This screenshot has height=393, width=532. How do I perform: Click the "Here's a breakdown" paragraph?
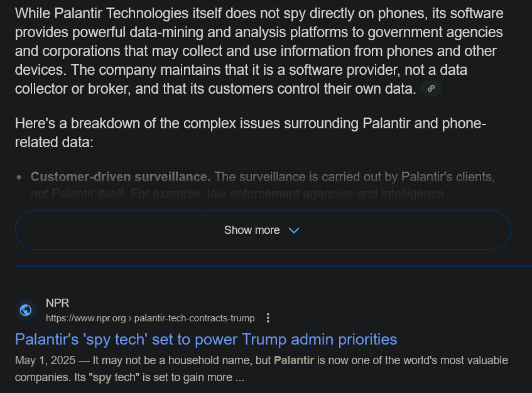click(x=251, y=133)
